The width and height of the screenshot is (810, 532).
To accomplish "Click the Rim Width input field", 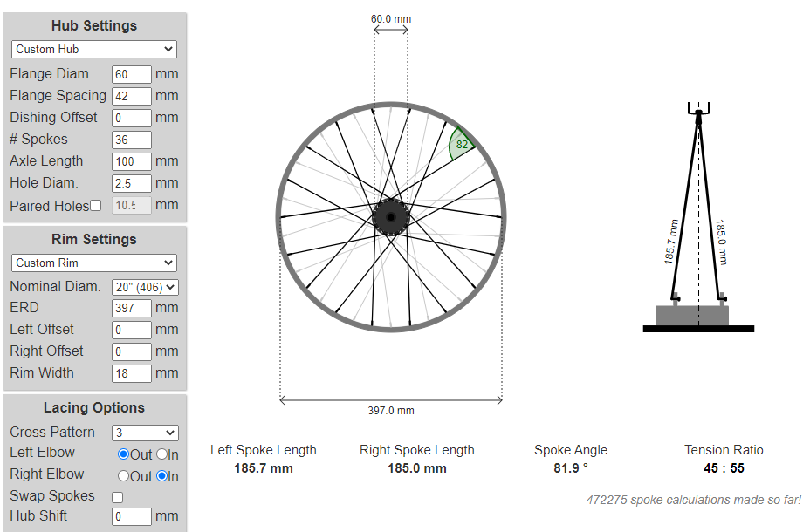I will 132,373.
